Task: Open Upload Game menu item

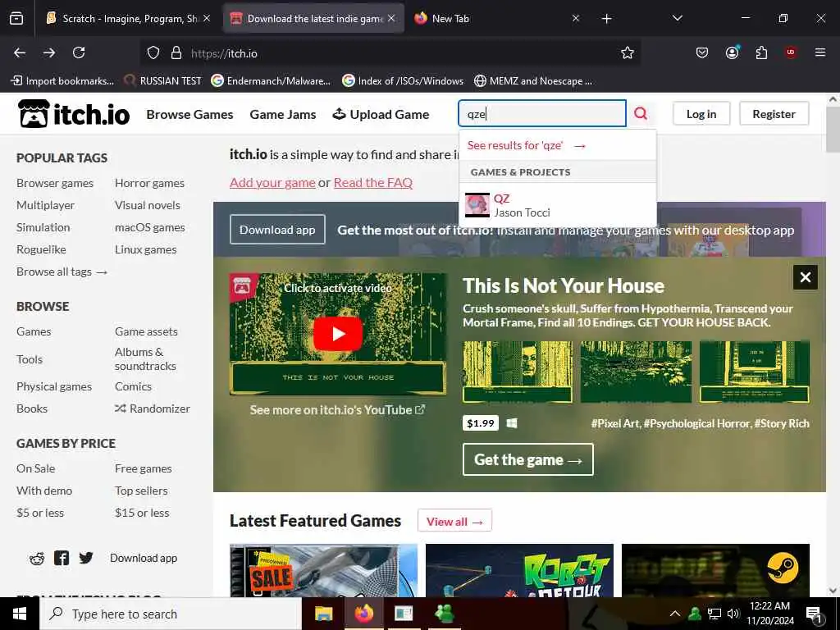Action: 381,114
